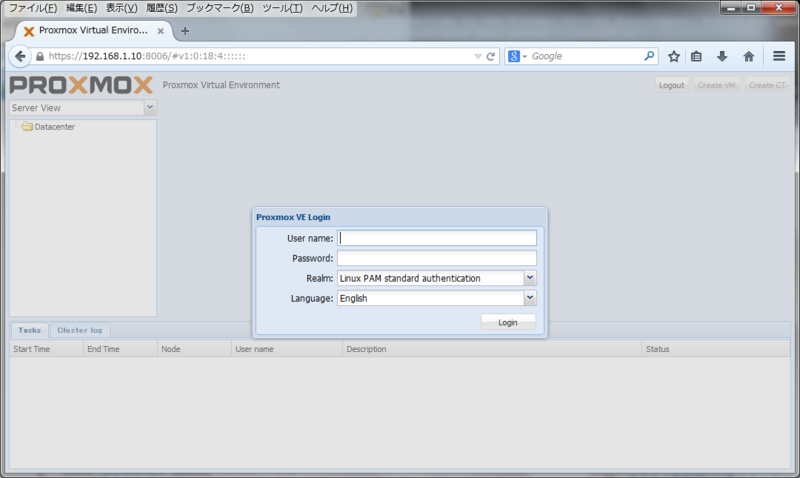Image resolution: width=800 pixels, height=478 pixels.
Task: Click the Create VM button
Action: click(x=716, y=85)
